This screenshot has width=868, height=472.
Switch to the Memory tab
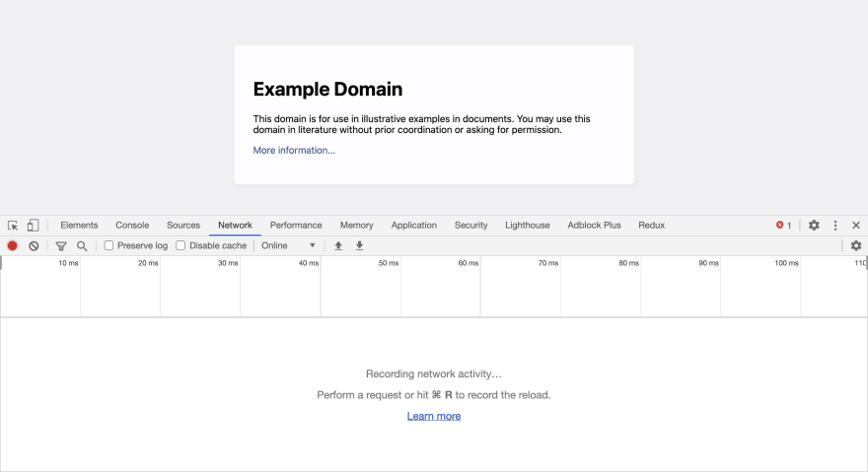pyautogui.click(x=356, y=226)
